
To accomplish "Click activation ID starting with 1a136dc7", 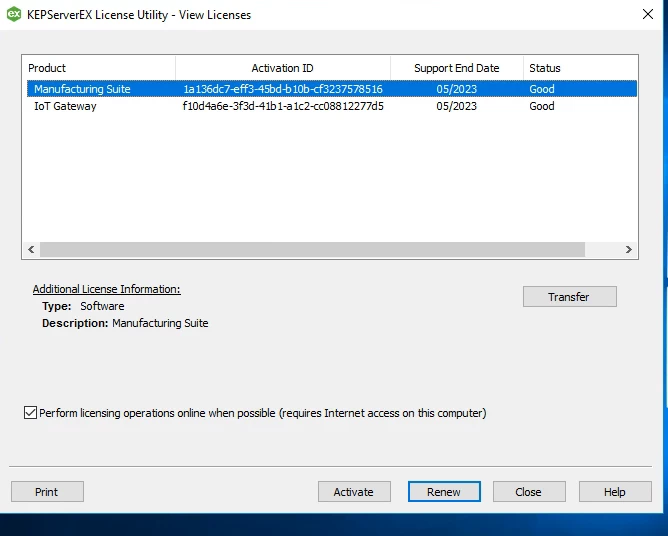I will click(x=283, y=89).
